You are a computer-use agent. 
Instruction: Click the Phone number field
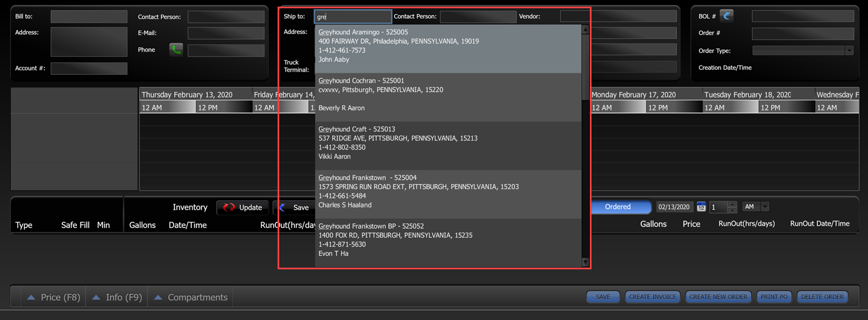(226, 51)
